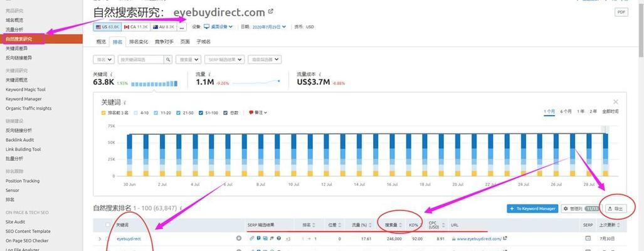This screenshot has height=251, width=644.
Task: Select the 全部时间 chart range
Action: [x=610, y=111]
